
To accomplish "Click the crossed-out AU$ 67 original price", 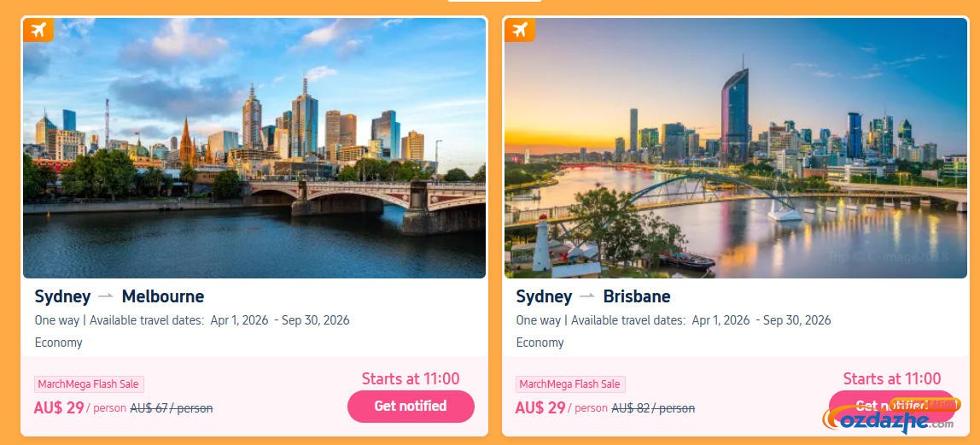I will (x=171, y=408).
